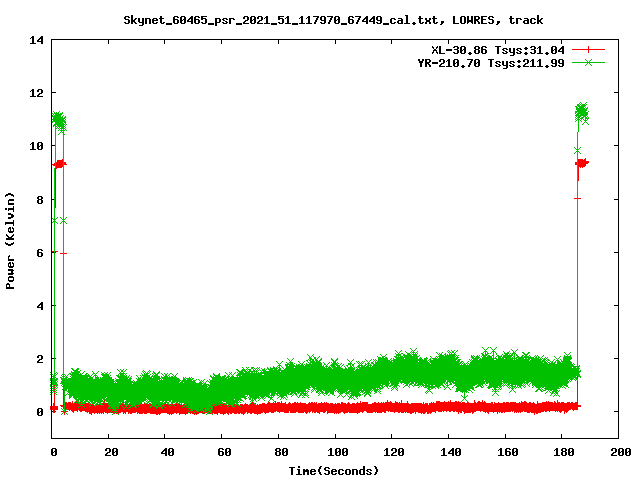Click the x-axis tick label 80
Viewport: 640px width, 480px height.
[x=281, y=452]
